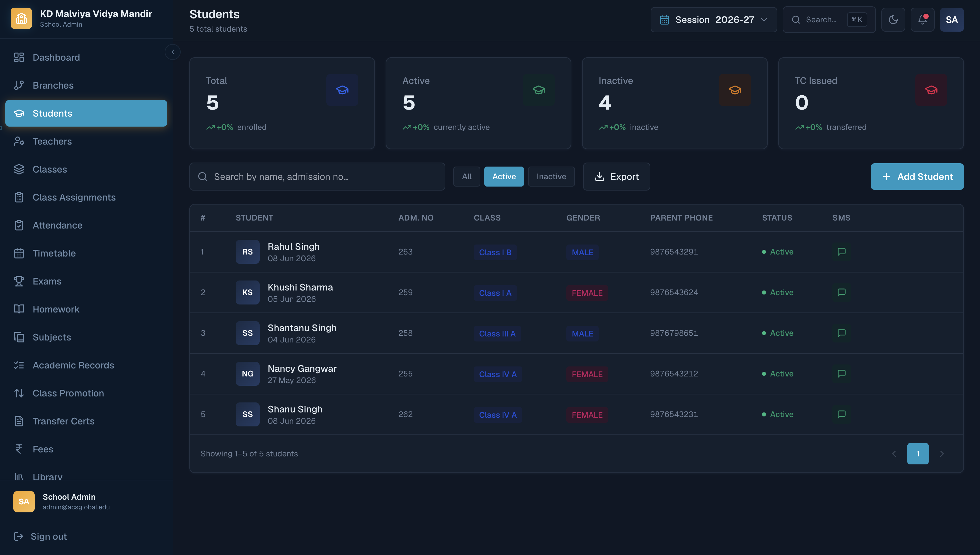This screenshot has width=980, height=555.
Task: Select Students in the sidebar
Action: click(x=86, y=113)
